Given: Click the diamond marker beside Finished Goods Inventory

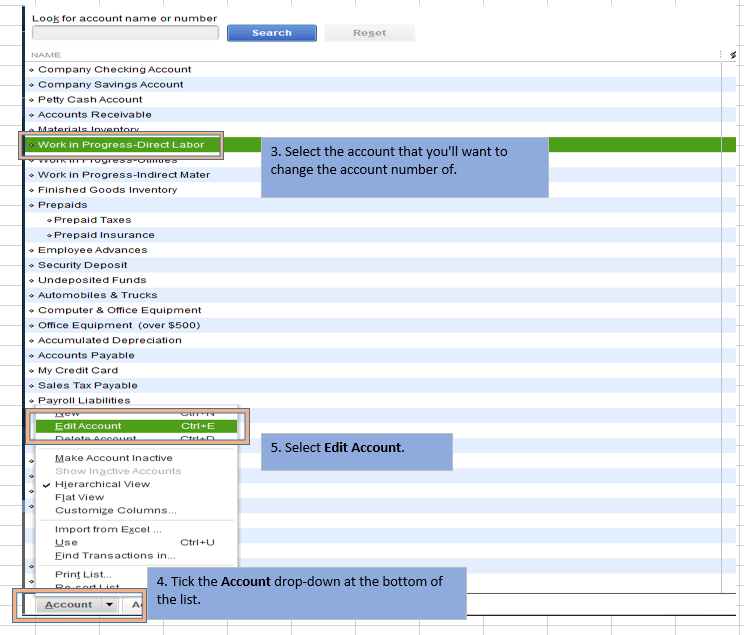Looking at the screenshot, I should click(x=31, y=190).
